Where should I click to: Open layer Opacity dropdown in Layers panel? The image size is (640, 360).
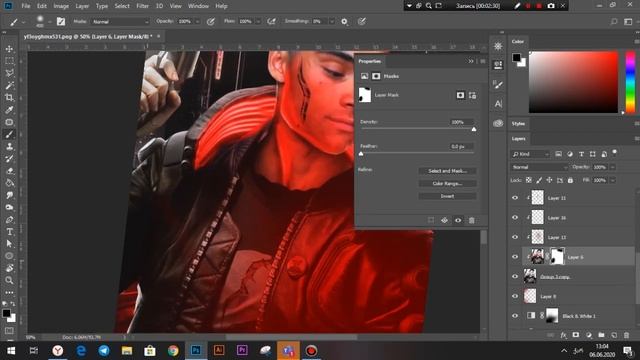[612, 167]
